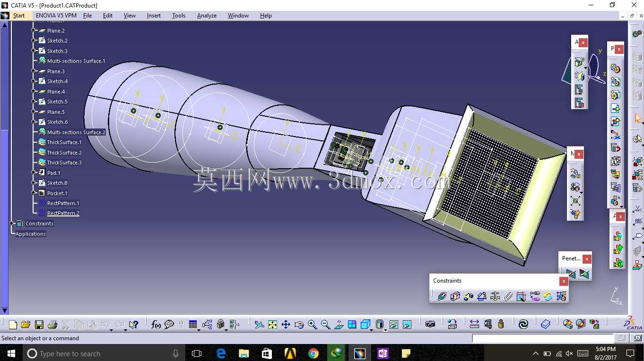
Task: Open the Formula f(x) tool
Action: point(156,325)
